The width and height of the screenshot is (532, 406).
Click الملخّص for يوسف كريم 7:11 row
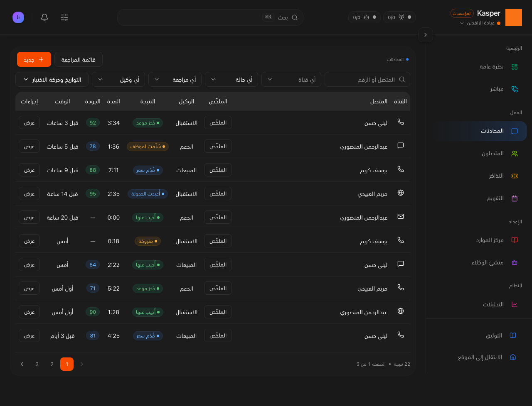click(218, 170)
